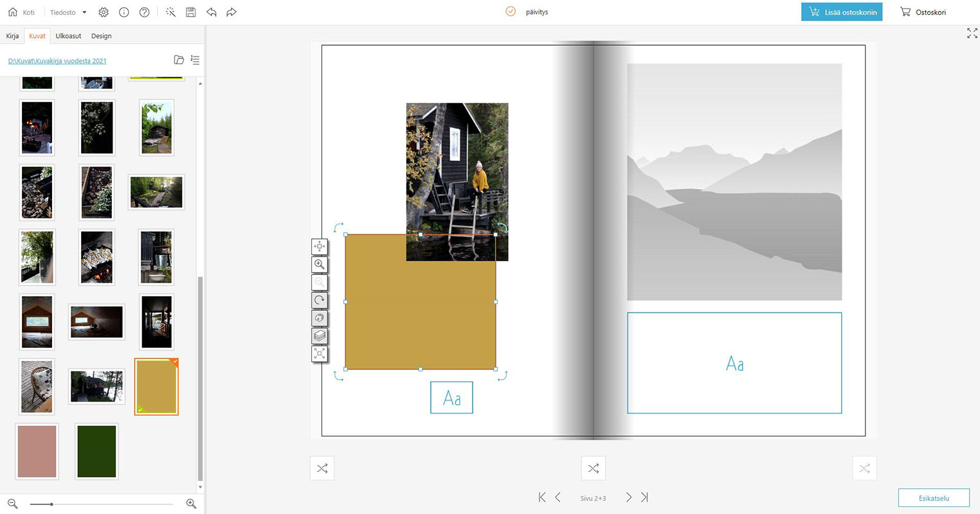The image size is (980, 514).
Task: Jump to the last page
Action: tap(644, 497)
